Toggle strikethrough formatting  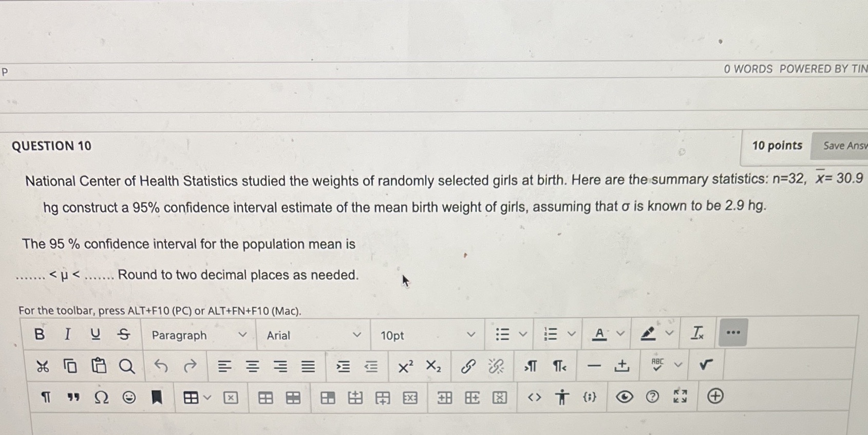[x=123, y=334]
